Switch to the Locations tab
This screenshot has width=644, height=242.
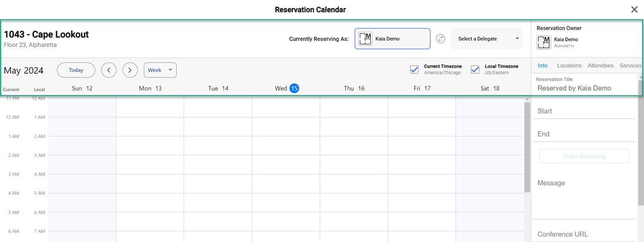569,66
